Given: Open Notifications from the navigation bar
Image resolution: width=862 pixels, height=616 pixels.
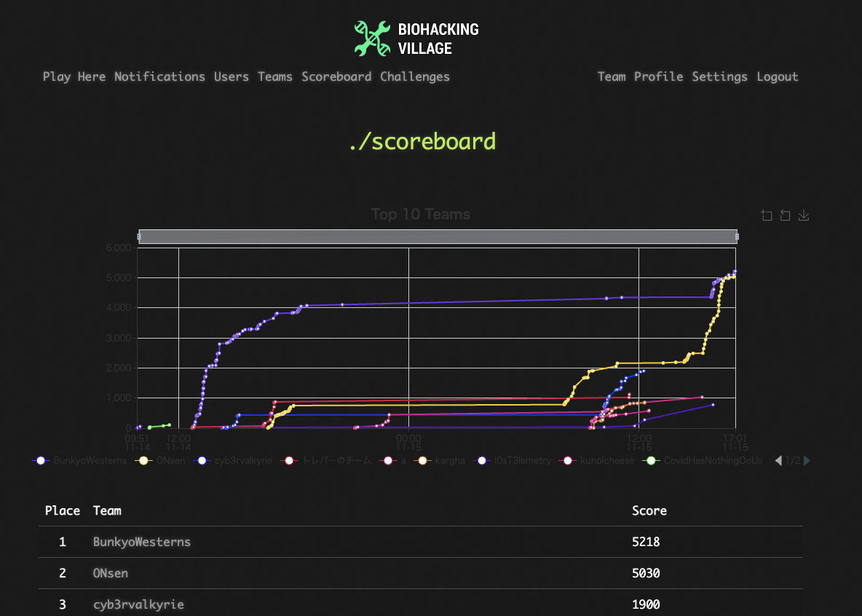Looking at the screenshot, I should 159,76.
